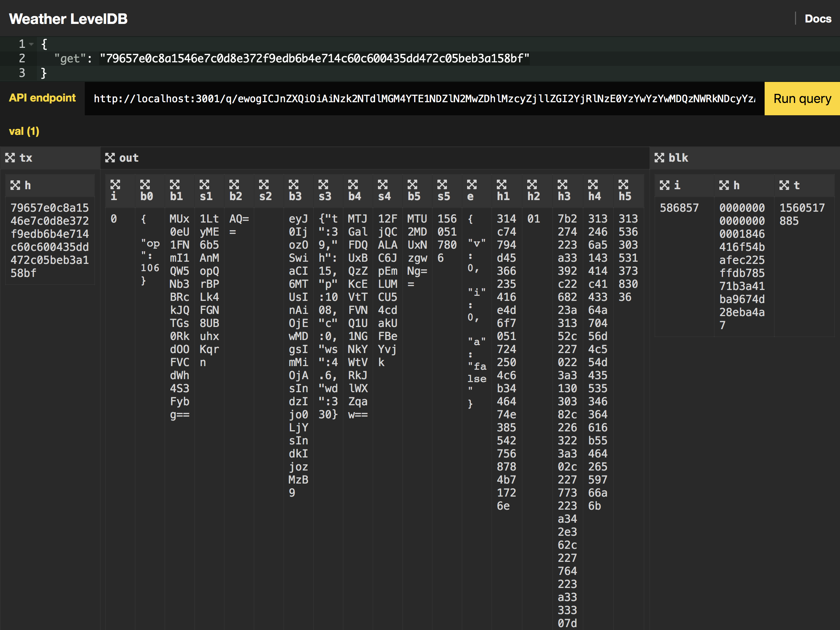Expand the b0 column header

pos(146,185)
